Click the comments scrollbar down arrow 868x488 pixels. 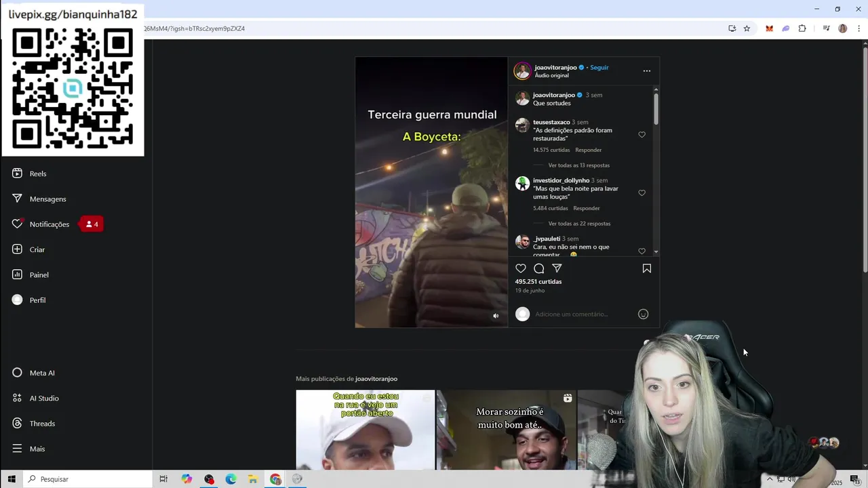click(x=656, y=252)
